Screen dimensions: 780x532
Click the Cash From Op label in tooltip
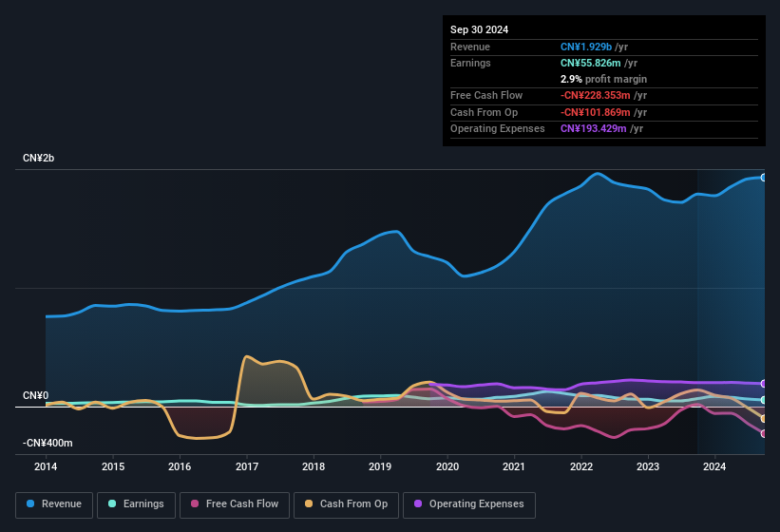pyautogui.click(x=484, y=112)
